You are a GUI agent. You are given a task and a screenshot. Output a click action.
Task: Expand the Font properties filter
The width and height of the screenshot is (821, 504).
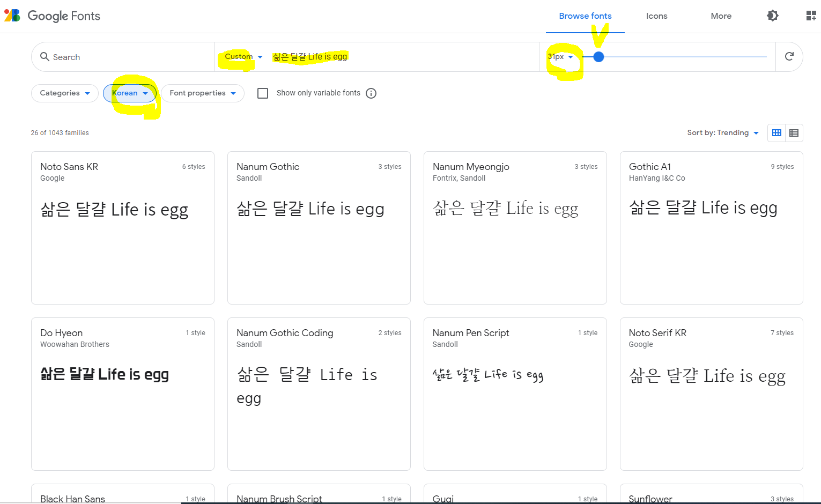(x=203, y=93)
